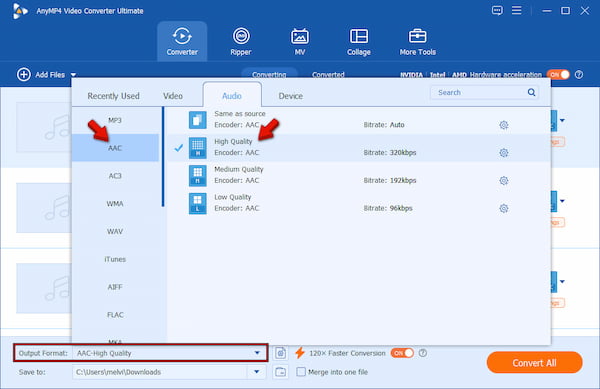The image size is (600, 389).
Task: Click the Medium Quality preset icon
Action: click(x=197, y=176)
